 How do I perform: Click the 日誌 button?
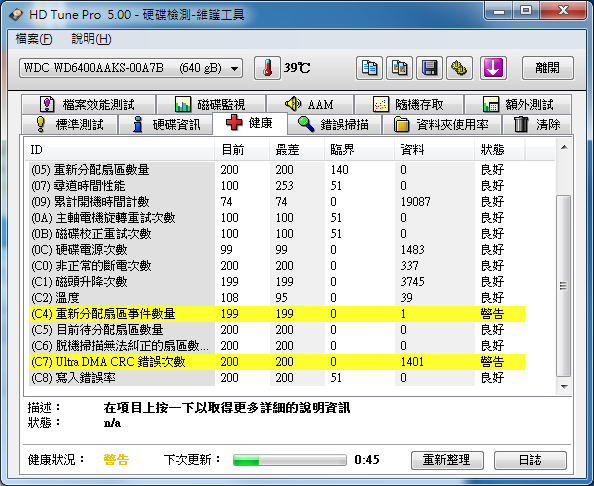tap(530, 460)
